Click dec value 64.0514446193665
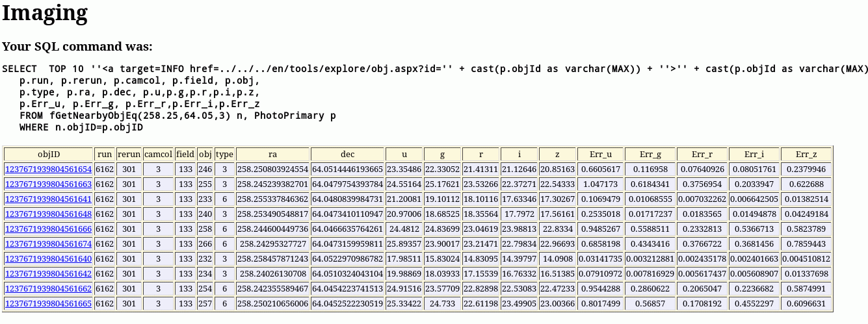Viewport: 868px width, 324px height. click(x=347, y=169)
